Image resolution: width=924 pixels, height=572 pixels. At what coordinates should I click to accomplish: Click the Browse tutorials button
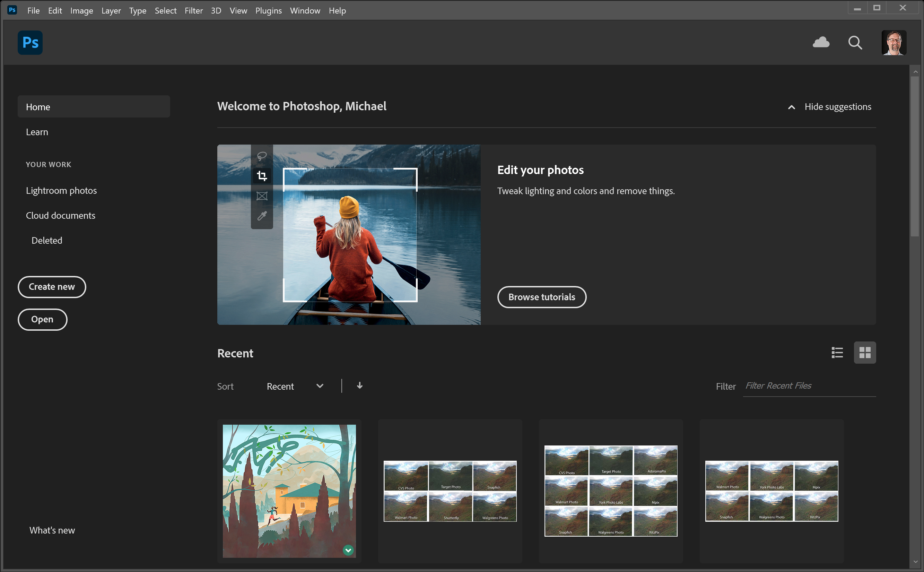[542, 297]
